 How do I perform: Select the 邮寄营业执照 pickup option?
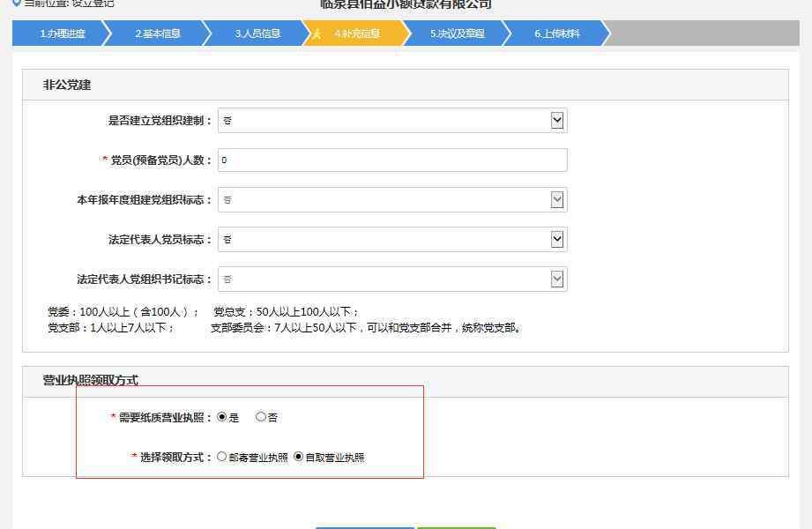click(x=222, y=457)
